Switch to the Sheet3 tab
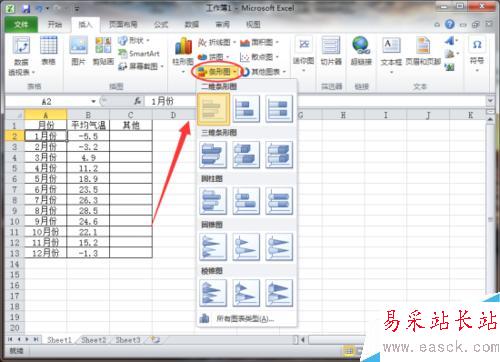 pos(128,340)
